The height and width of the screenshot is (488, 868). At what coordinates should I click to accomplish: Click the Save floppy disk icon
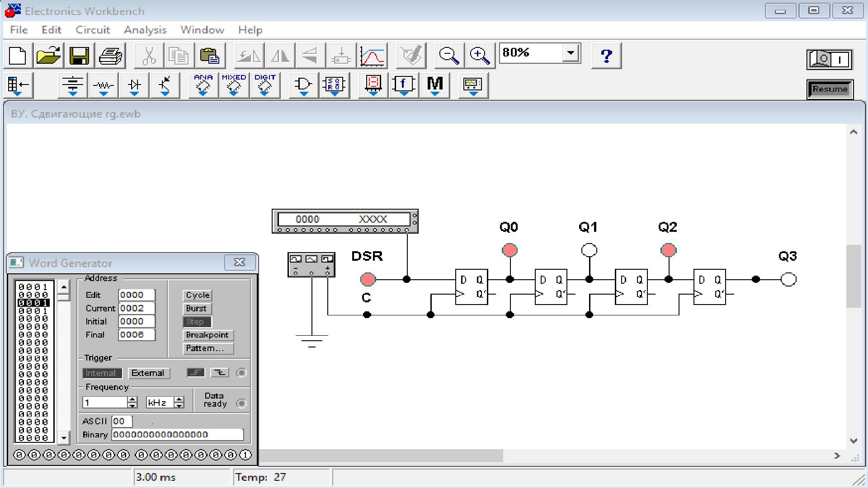(79, 56)
